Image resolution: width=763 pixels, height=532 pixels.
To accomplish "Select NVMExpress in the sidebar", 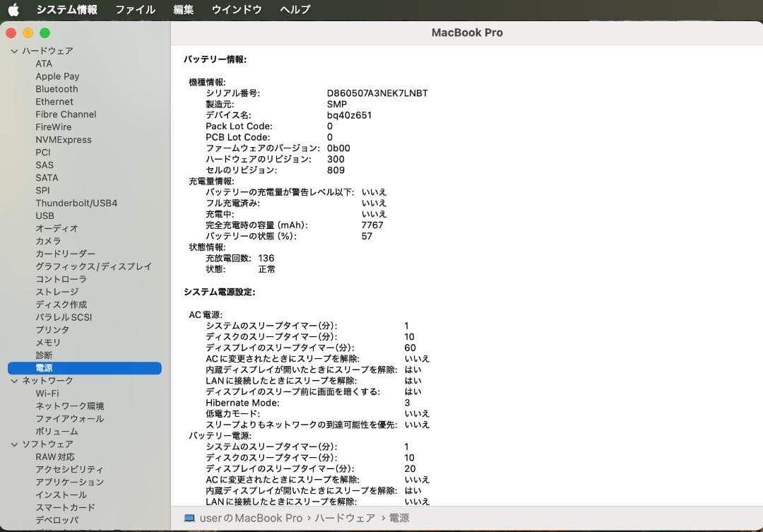I will pyautogui.click(x=64, y=139).
